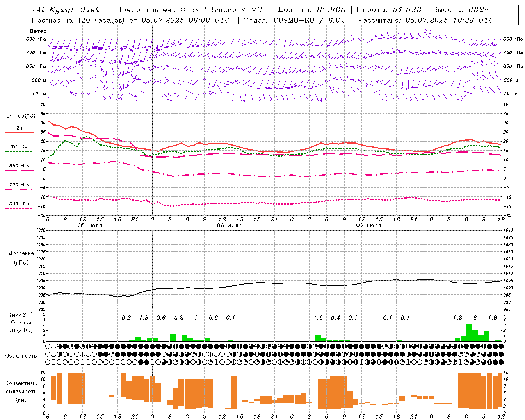Viewport: 525px width, 420px height.
Task: Select the latitude value Широта: 51.538
Action: [x=389, y=10]
